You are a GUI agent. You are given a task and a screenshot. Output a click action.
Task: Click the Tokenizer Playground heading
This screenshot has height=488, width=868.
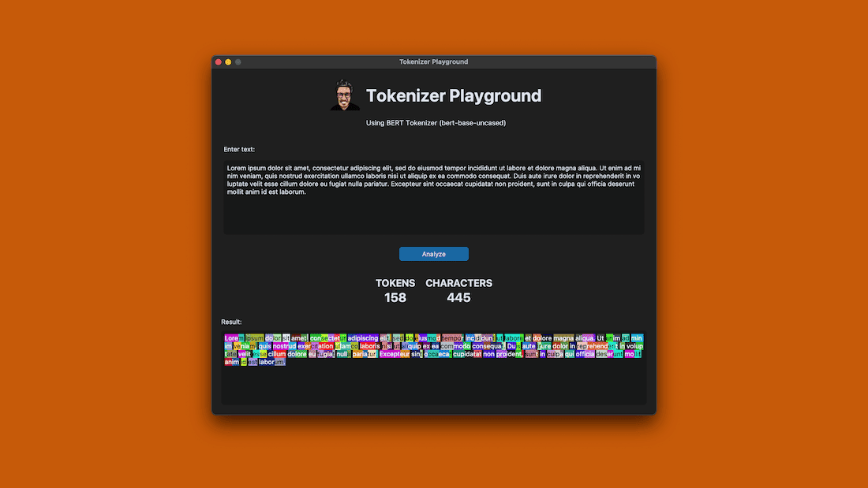coord(454,95)
